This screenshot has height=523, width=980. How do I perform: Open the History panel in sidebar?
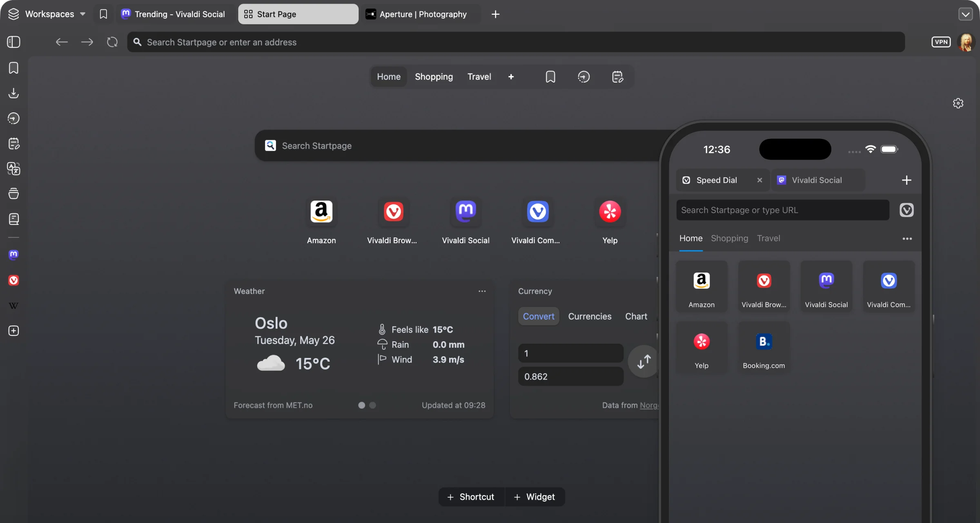pos(14,118)
